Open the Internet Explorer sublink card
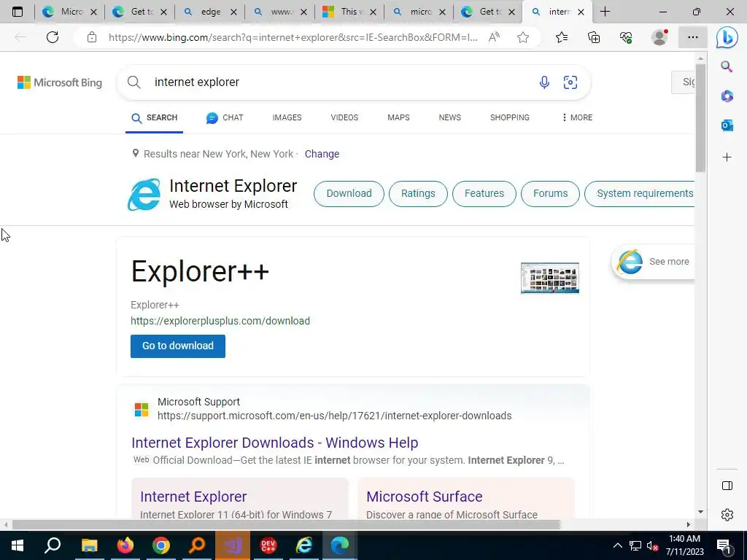Image resolution: width=747 pixels, height=560 pixels. tap(240, 498)
